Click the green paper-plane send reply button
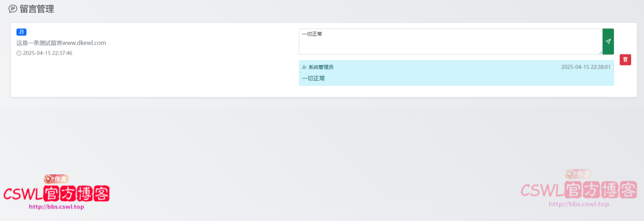 (x=608, y=41)
